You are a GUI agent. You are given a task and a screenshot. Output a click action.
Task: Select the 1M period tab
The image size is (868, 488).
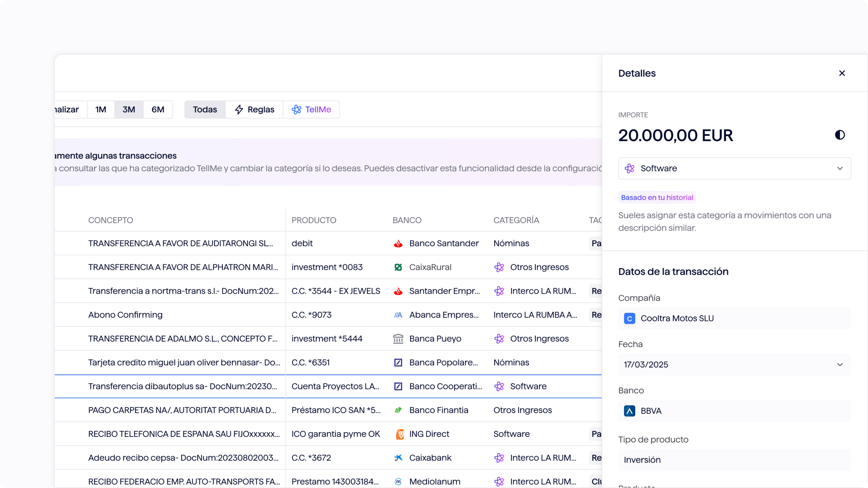tap(101, 109)
